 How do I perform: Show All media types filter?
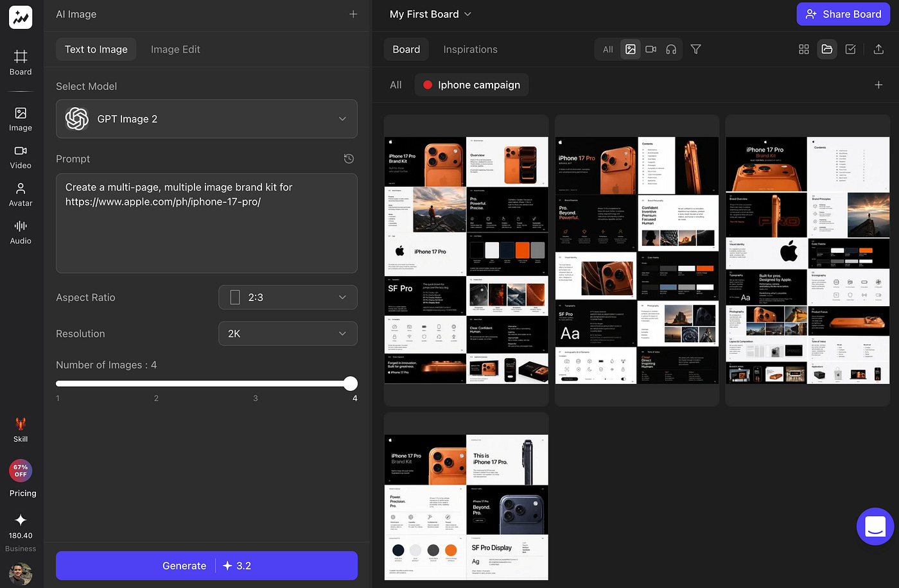[608, 49]
